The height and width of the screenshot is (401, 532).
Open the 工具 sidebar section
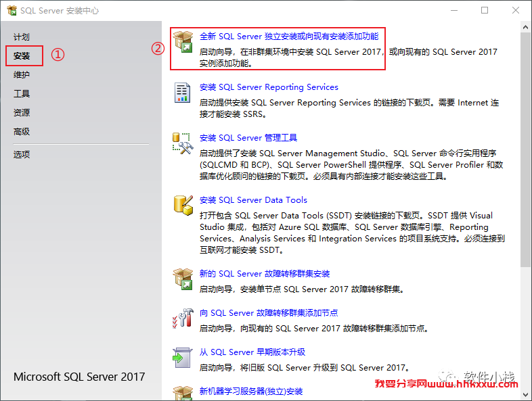click(22, 93)
